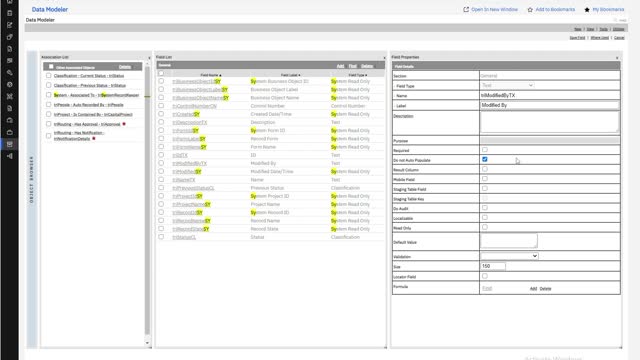
Task: Sort by Field Name column header
Action: tap(211, 75)
